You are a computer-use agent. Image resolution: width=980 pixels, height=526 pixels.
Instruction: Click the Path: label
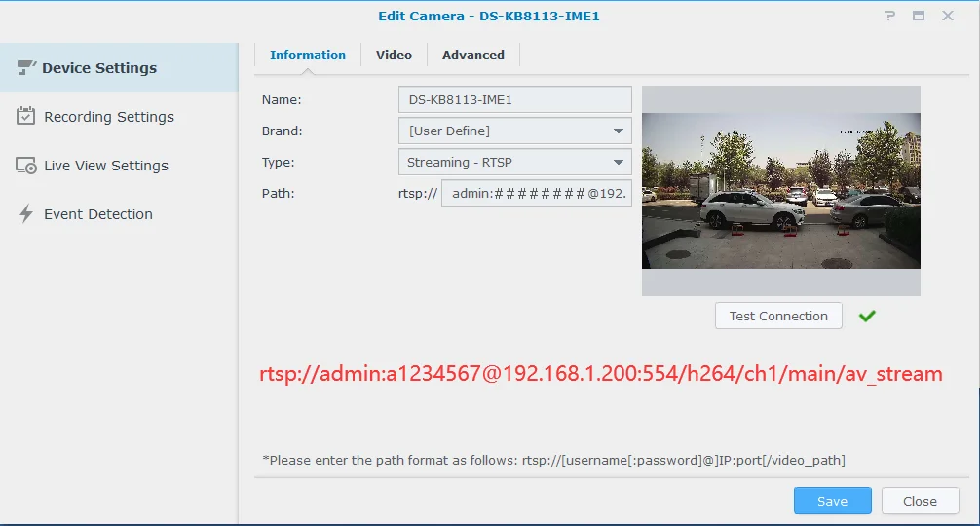click(x=279, y=194)
